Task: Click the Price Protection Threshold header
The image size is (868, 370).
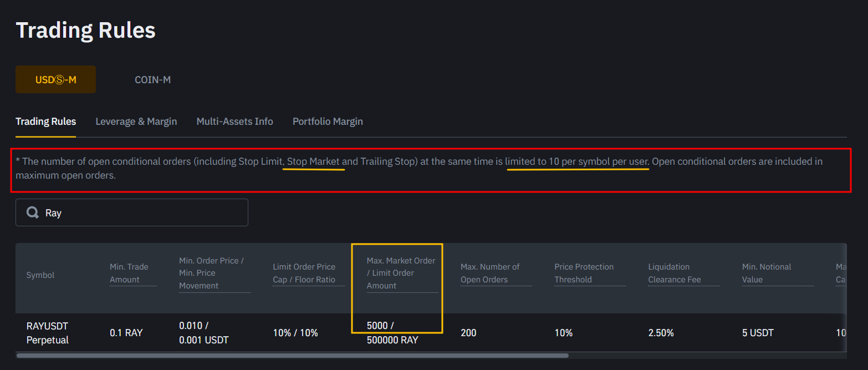Action: (584, 273)
